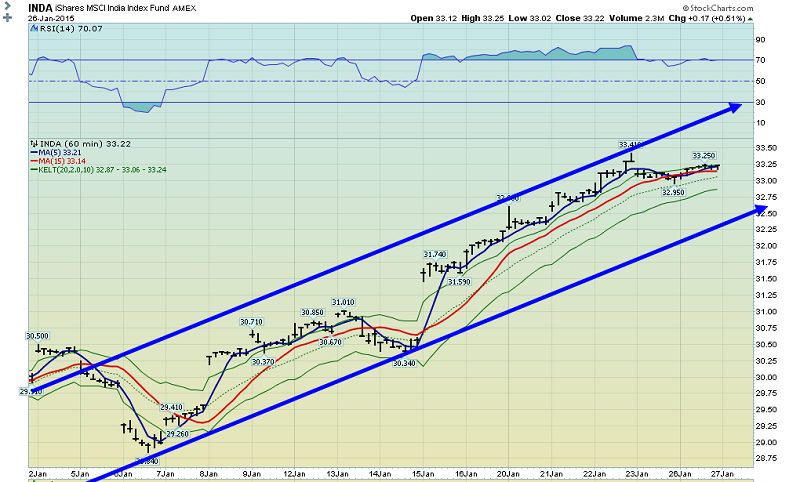Click the AMEX exchange label
The height and width of the screenshot is (482, 800).
point(184,9)
